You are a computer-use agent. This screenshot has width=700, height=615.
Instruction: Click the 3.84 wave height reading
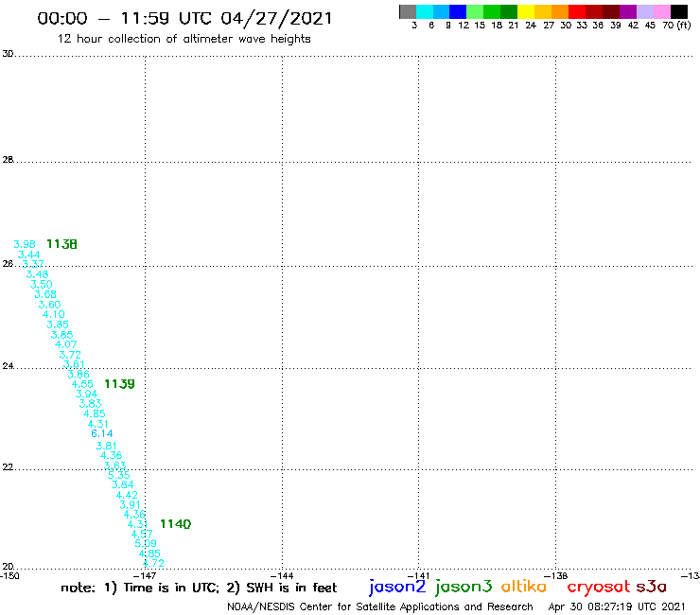(122, 484)
